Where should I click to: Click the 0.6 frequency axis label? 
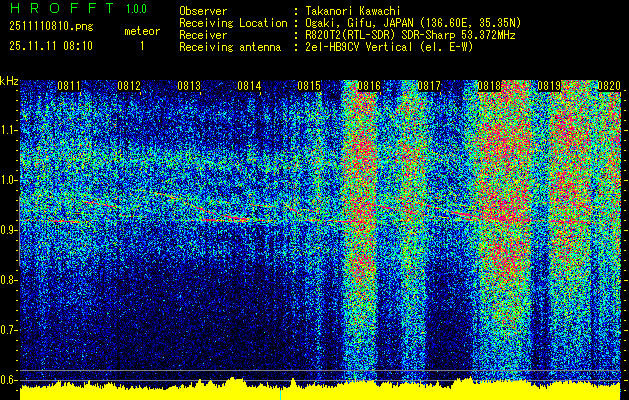click(x=9, y=380)
